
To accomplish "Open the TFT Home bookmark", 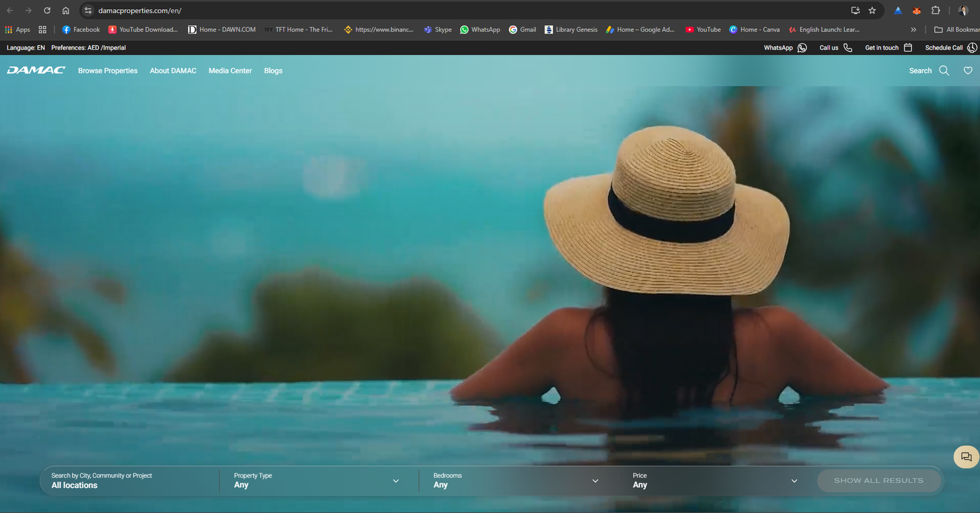I will click(299, 29).
